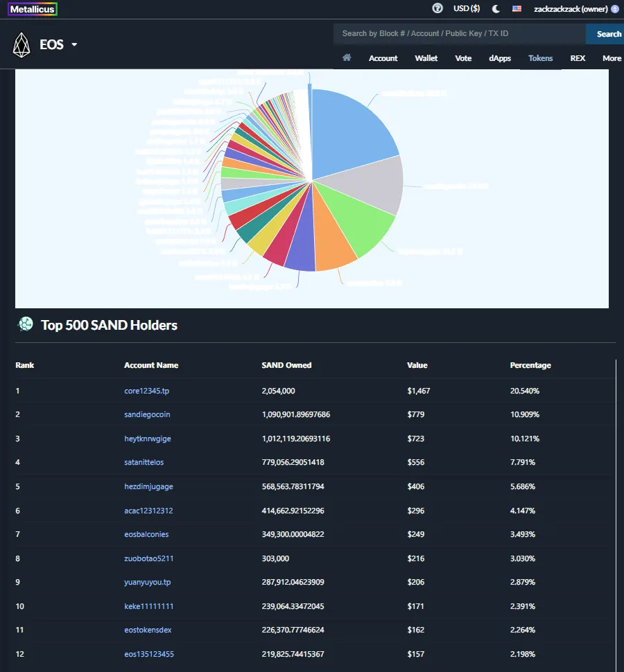Click the 20.540% percentage cell
Image resolution: width=624 pixels, height=672 pixels.
[524, 391]
